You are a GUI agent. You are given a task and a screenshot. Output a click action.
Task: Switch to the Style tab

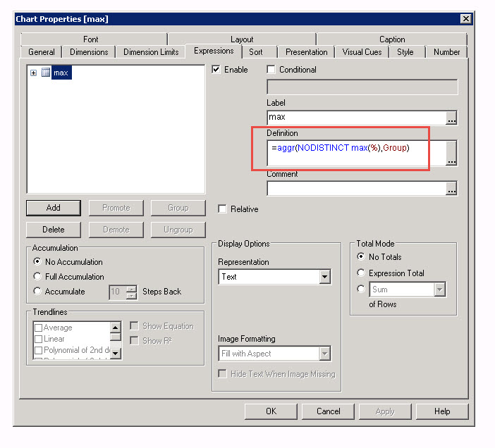click(405, 52)
